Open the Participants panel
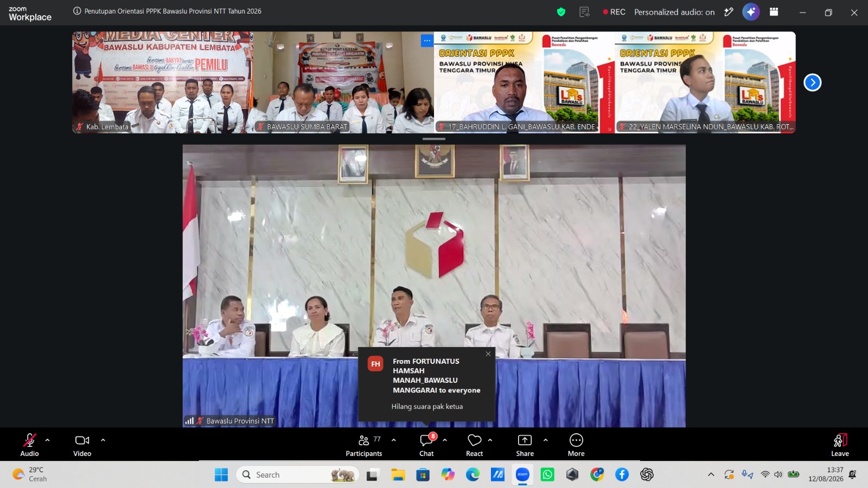 pos(364,445)
